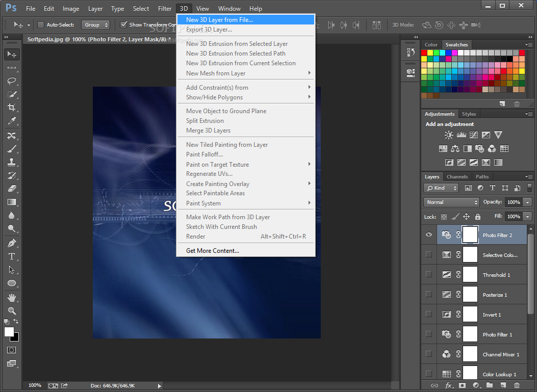Screen dimensions: 537x392
Task: Show the Posterize 1 layer
Action: pos(429,294)
